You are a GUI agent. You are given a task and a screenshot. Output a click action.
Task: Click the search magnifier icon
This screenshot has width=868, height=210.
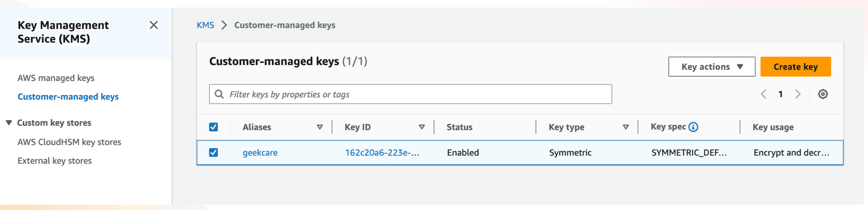coord(219,94)
